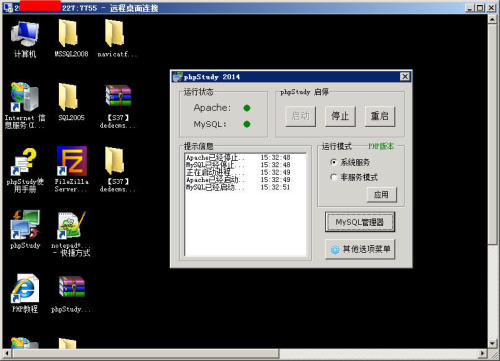Select 非服务模式 run mode
This screenshot has width=500, height=361.
(x=353, y=177)
